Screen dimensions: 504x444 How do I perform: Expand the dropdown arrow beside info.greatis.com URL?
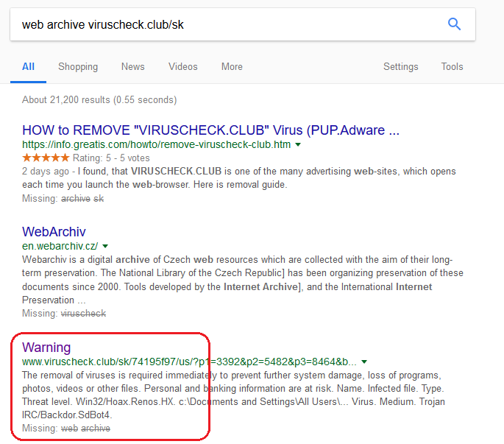(298, 145)
